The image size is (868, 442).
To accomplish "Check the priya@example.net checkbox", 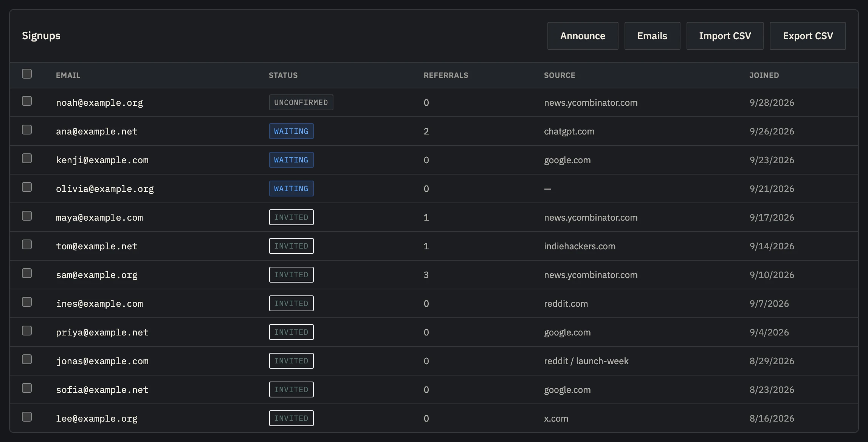I will [x=27, y=331].
